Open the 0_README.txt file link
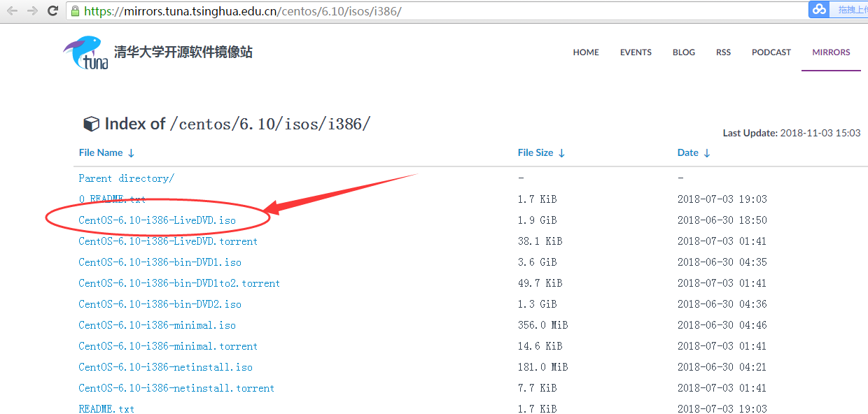This screenshot has width=868, height=414. [x=112, y=199]
